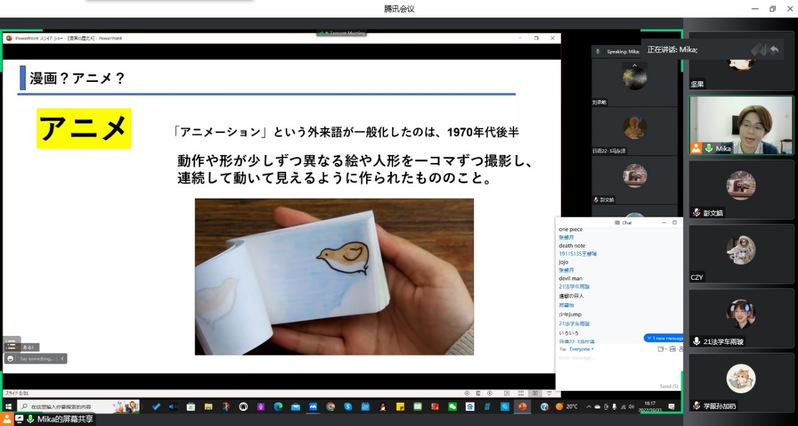Click the muted mic icon beside 21法学车雨璇

[x=696, y=341]
